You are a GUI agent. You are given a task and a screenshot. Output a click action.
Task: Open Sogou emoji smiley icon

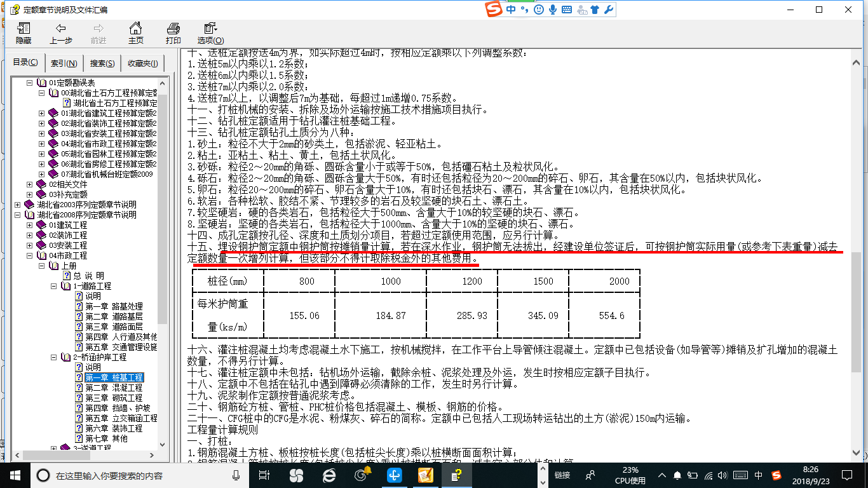point(539,10)
